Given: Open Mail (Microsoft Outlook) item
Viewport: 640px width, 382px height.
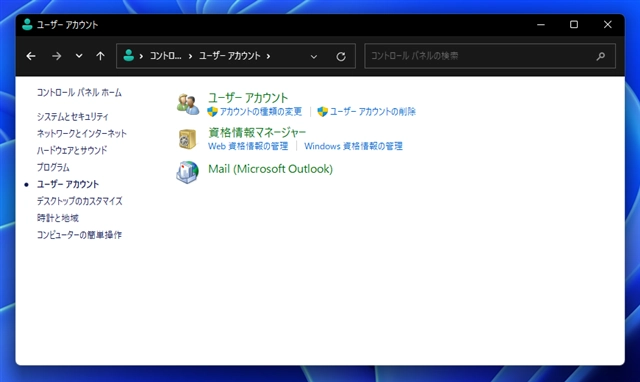Looking at the screenshot, I should pyautogui.click(x=270, y=169).
